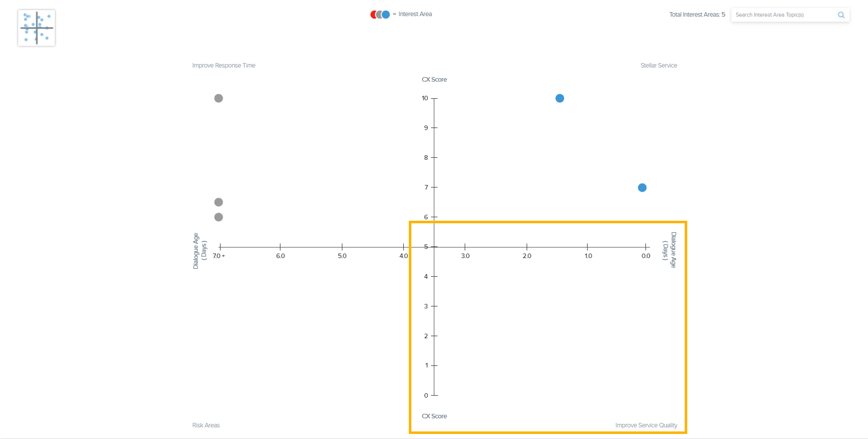Image resolution: width=868 pixels, height=439 pixels.
Task: Click the top CX Score axis label
Action: coord(434,80)
